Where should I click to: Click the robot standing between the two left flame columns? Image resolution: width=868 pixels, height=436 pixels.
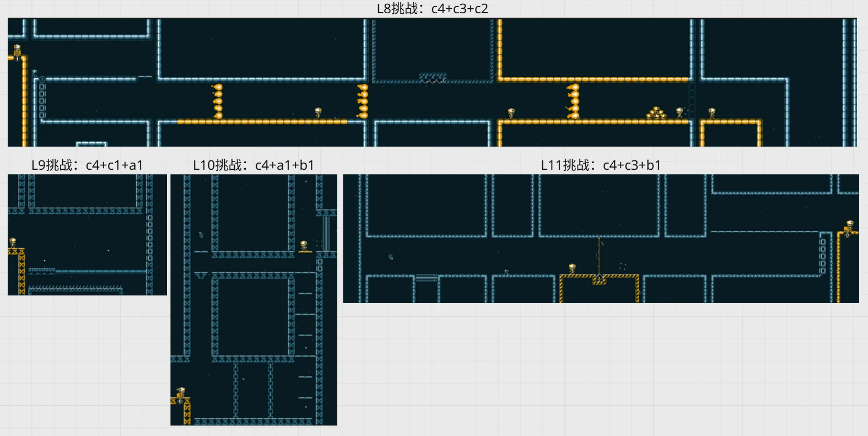318,113
